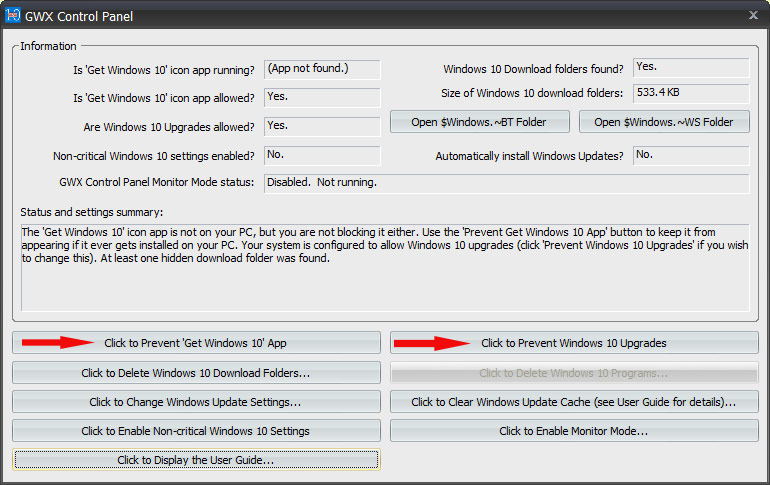Viewport: 770px width, 485px height.
Task: Click 'Is Get Windows 10 icon app running?' label
Action: click(164, 70)
